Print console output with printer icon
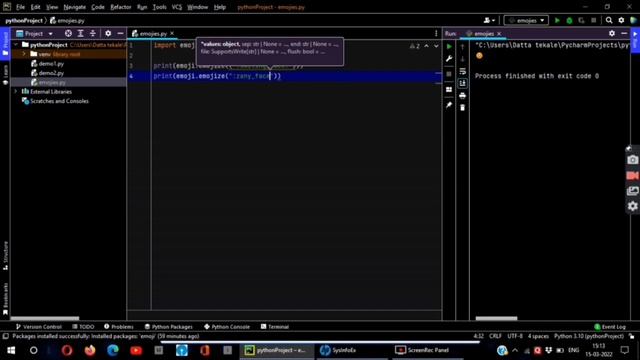Image resolution: width=640 pixels, height=360 pixels. click(x=462, y=96)
